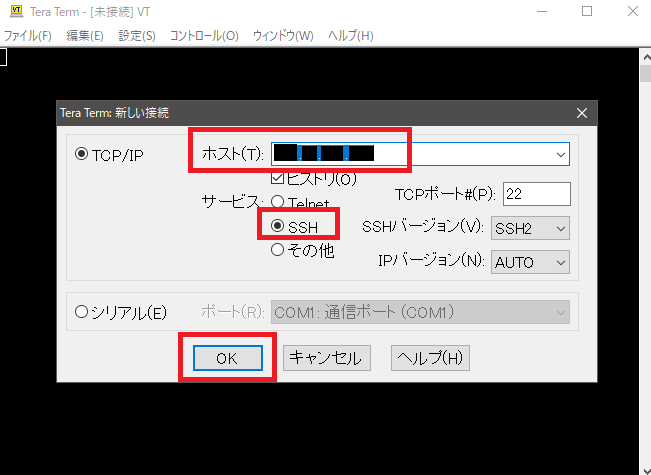Viewport: 651px width, 475px height.
Task: Close the Tera Term main window
Action: click(x=633, y=12)
